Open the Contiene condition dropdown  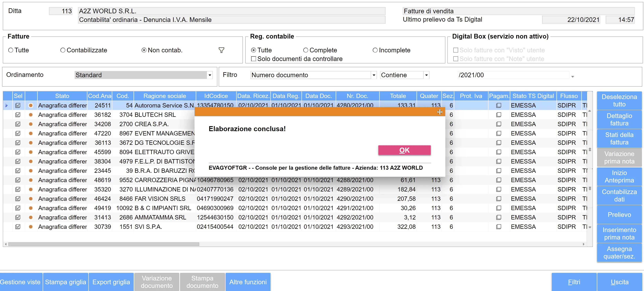pos(426,75)
